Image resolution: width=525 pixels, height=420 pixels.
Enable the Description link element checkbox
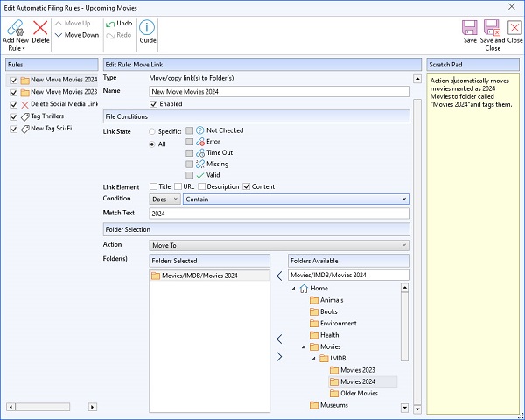(201, 186)
